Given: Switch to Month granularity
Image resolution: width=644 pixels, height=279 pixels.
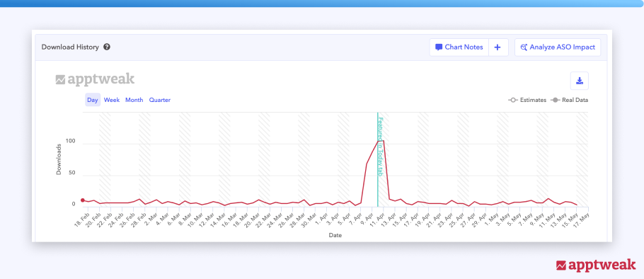Looking at the screenshot, I should click(134, 100).
